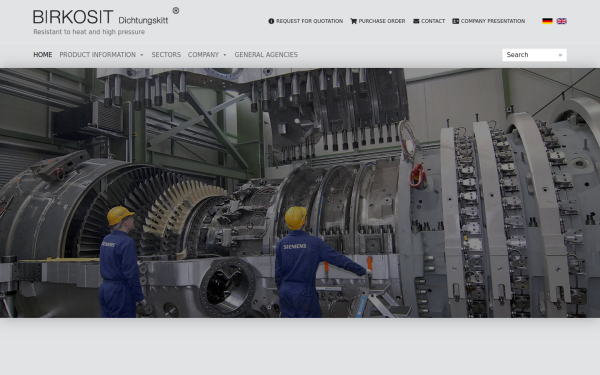Open the Company Presentation link
The image size is (600, 375).
point(493,21)
